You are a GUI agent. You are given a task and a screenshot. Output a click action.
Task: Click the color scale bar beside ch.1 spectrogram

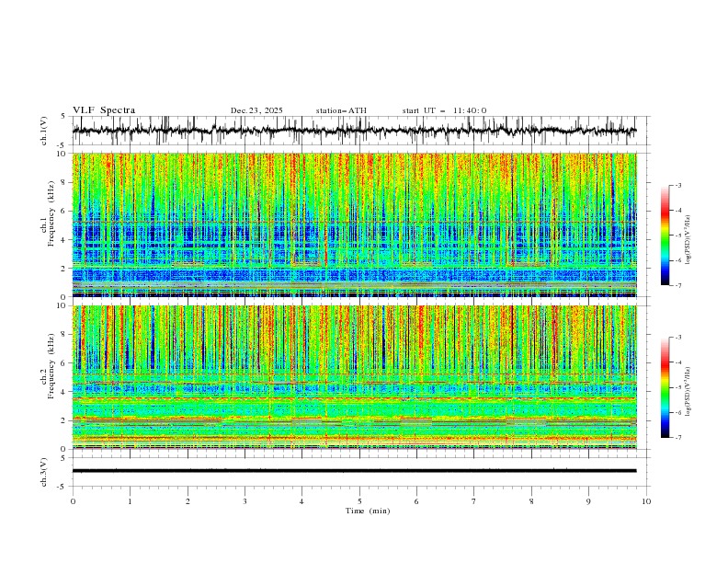665,236
